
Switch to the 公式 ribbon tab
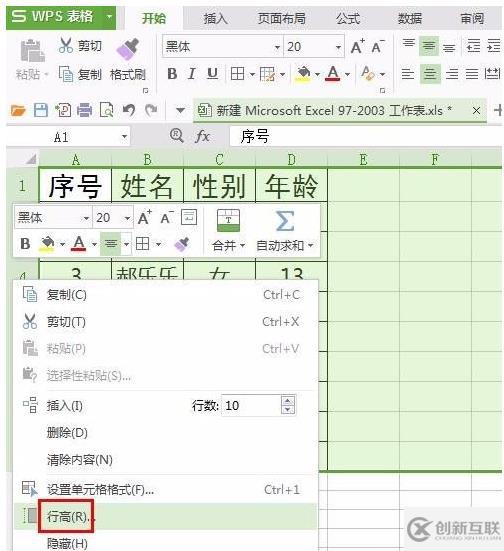pos(348,18)
